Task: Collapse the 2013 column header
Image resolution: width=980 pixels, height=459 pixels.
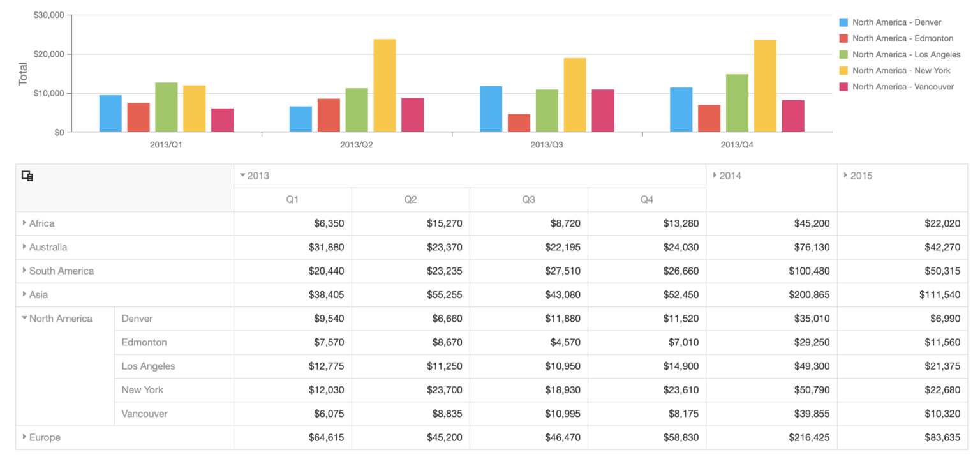Action: point(242,176)
